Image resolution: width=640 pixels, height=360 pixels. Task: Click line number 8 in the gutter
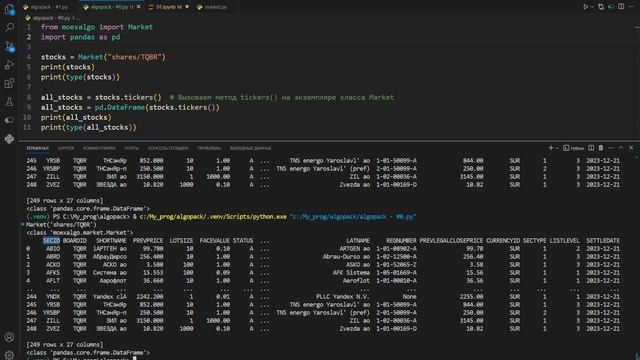[29, 97]
